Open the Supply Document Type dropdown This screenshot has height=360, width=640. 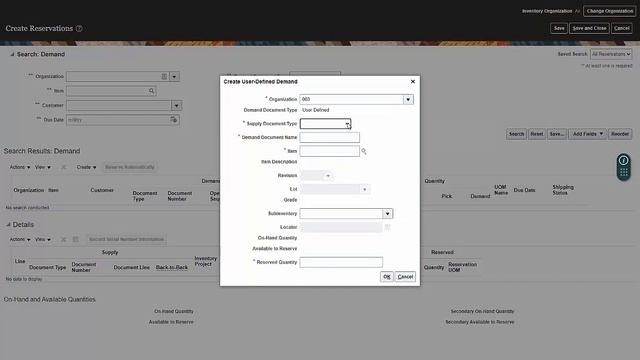(x=347, y=124)
